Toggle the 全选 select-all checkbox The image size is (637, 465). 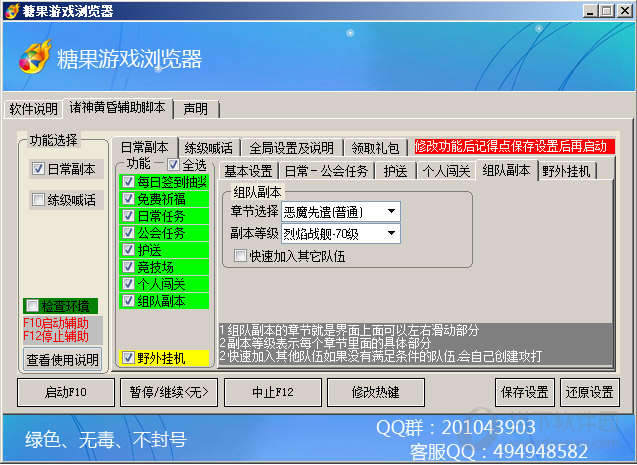coord(173,164)
